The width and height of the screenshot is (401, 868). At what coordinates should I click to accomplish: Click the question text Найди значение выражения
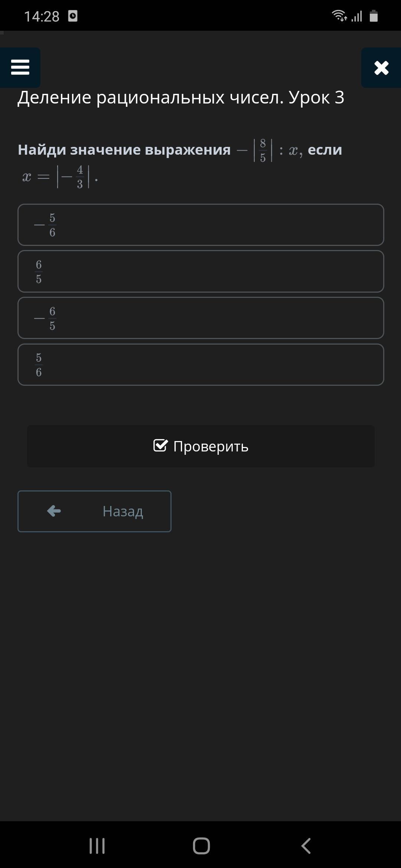124,150
